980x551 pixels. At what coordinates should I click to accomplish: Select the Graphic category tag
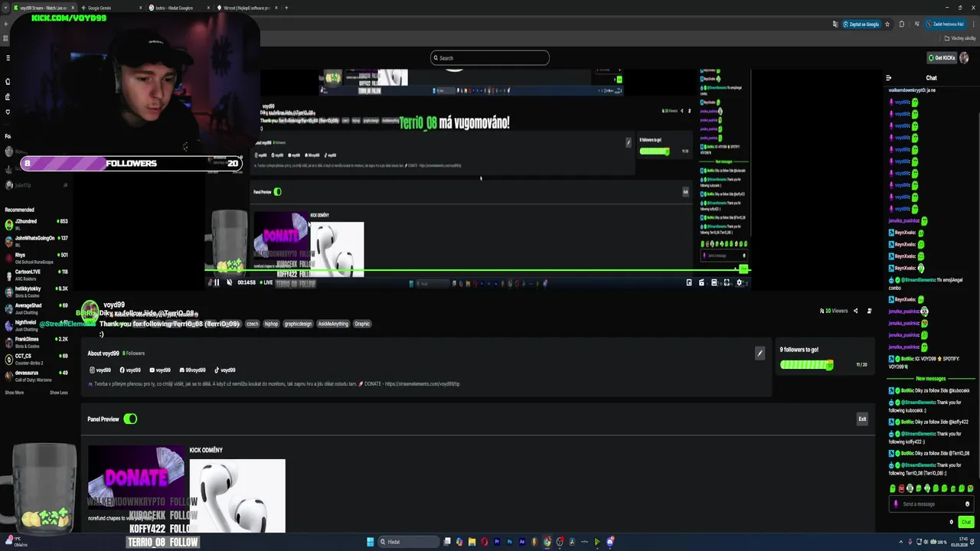[x=362, y=324]
